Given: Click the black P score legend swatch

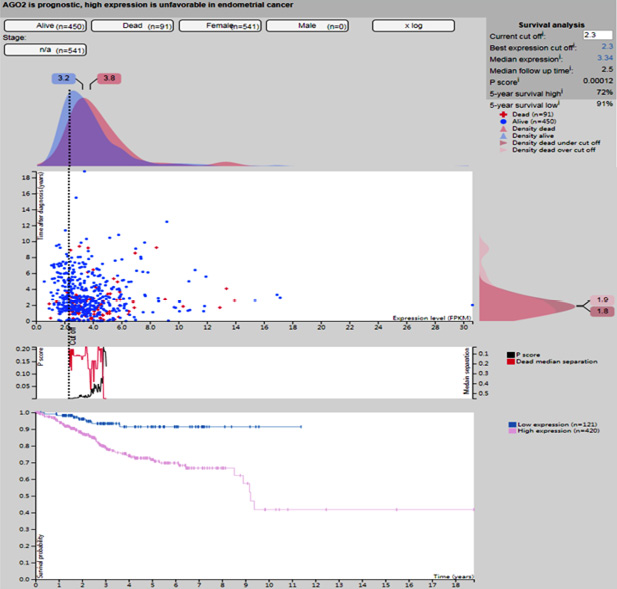Looking at the screenshot, I should pos(511,355).
